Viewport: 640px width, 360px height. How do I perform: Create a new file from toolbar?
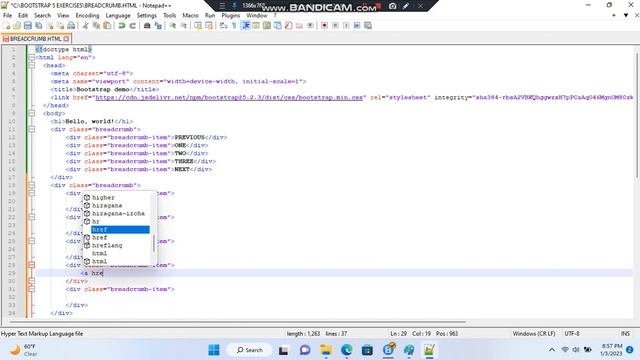click(x=7, y=25)
